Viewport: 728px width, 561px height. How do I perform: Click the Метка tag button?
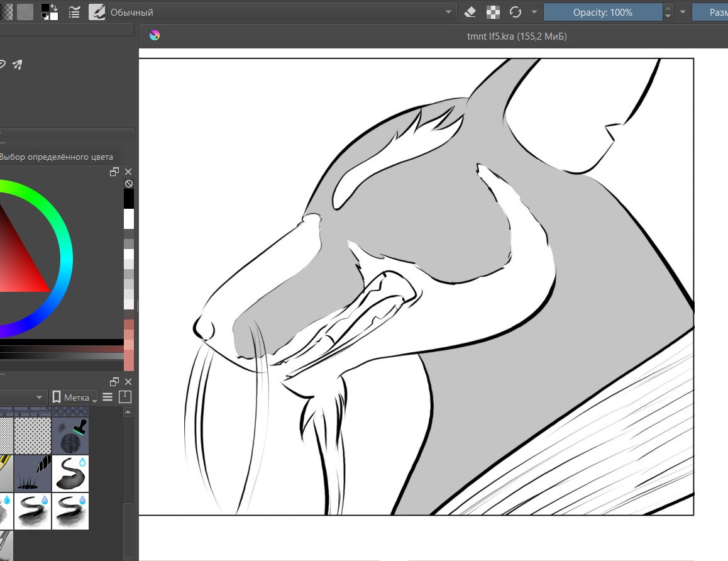click(74, 397)
